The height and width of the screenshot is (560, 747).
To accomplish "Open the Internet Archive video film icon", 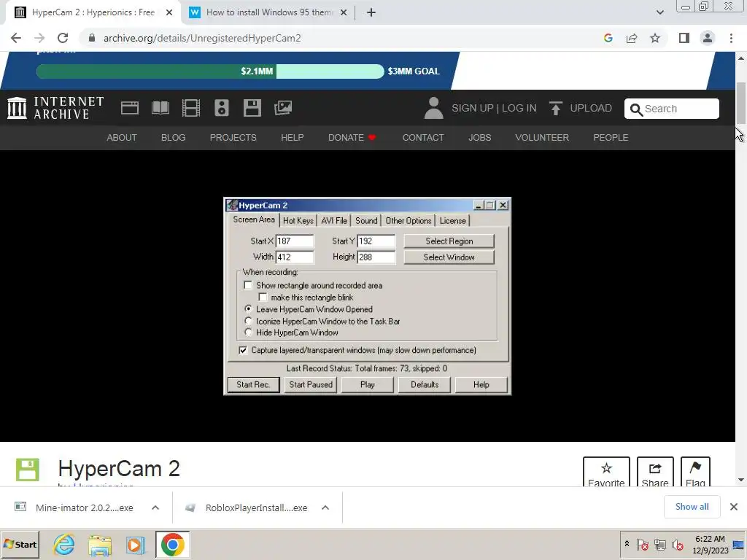I will click(x=191, y=108).
